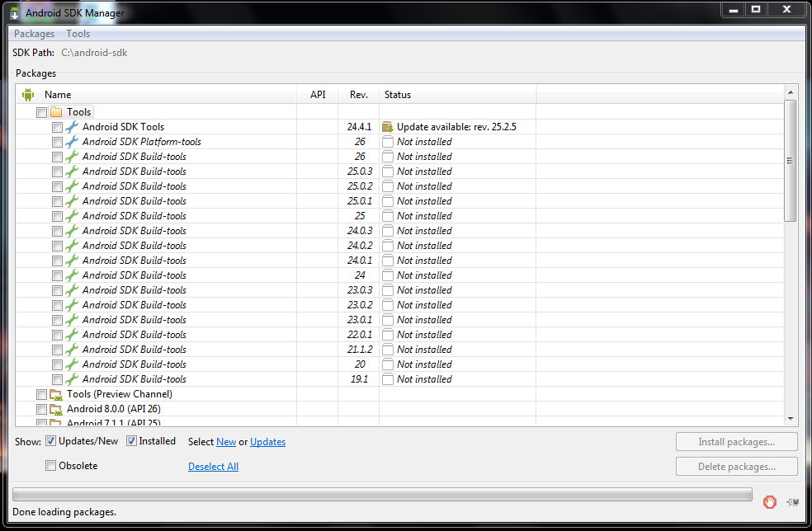812x531 pixels.
Task: Click the not installed icon for Build-tools 25.0.2
Action: pos(387,186)
